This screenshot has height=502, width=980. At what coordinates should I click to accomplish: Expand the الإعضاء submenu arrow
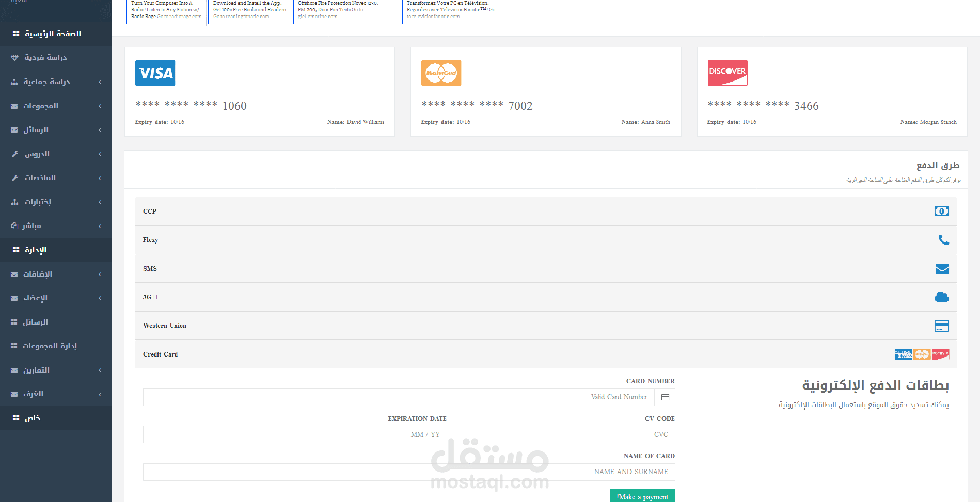(100, 298)
